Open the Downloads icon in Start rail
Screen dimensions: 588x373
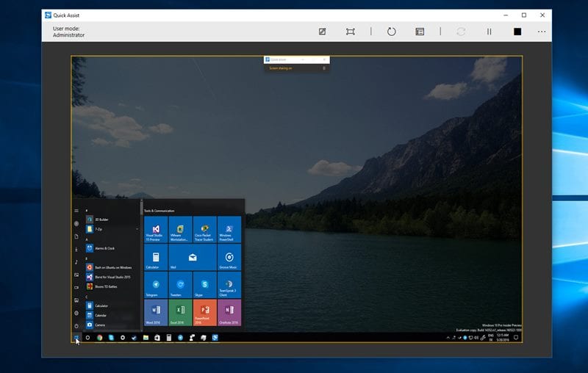pyautogui.click(x=76, y=250)
